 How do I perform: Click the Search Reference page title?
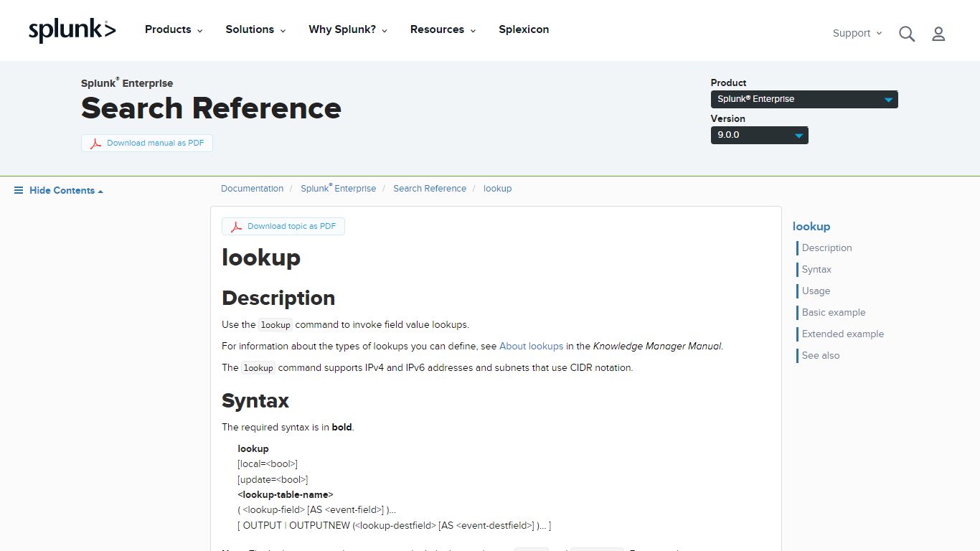tap(211, 108)
